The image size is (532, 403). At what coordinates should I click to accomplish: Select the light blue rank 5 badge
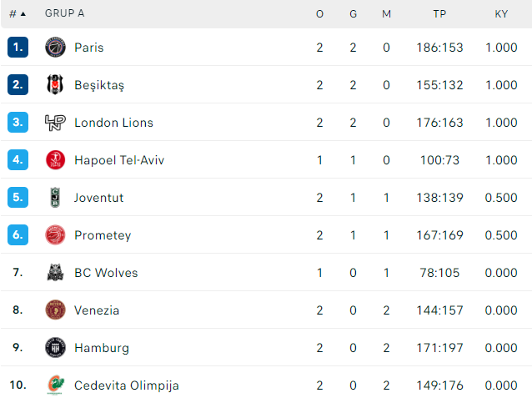pos(18,197)
